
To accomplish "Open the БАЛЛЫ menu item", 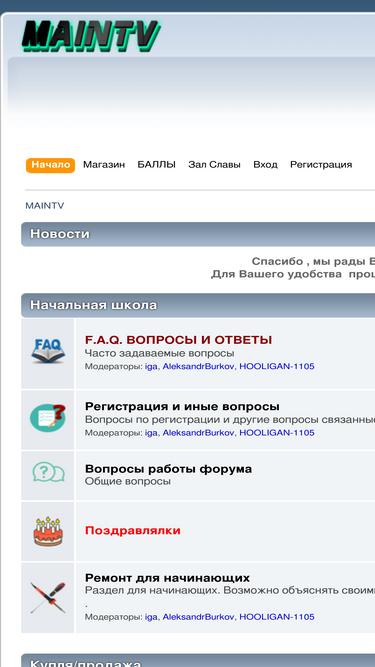I will click(156, 165).
